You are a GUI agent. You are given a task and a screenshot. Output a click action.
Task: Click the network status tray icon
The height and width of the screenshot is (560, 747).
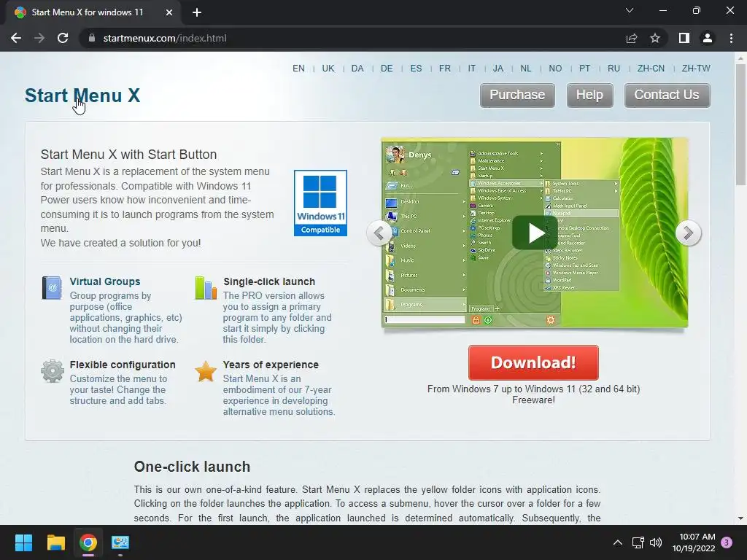click(638, 542)
